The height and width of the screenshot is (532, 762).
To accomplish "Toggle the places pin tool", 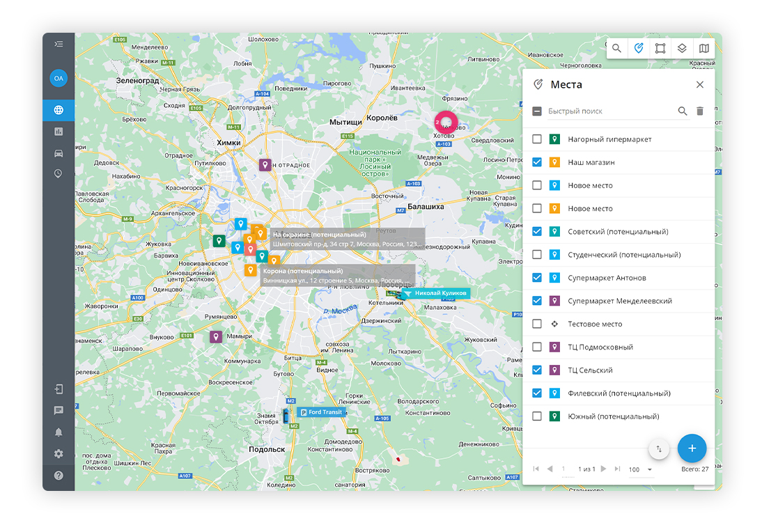I will coord(639,48).
